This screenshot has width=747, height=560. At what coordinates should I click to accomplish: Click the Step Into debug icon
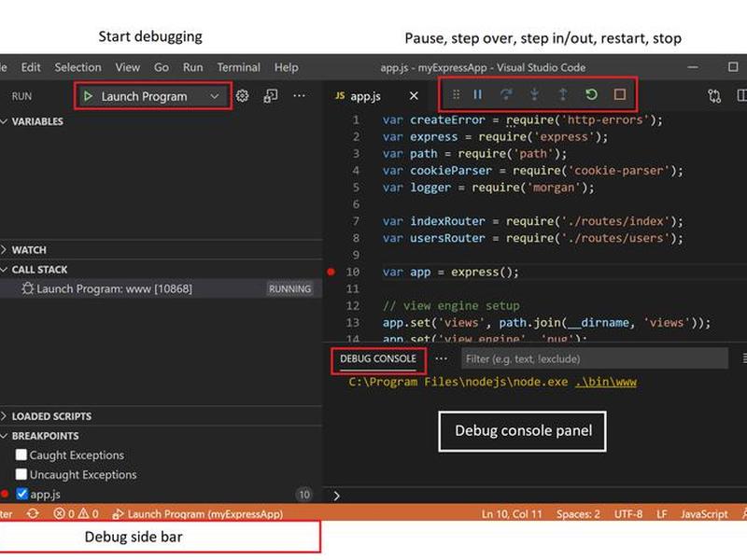pos(534,94)
